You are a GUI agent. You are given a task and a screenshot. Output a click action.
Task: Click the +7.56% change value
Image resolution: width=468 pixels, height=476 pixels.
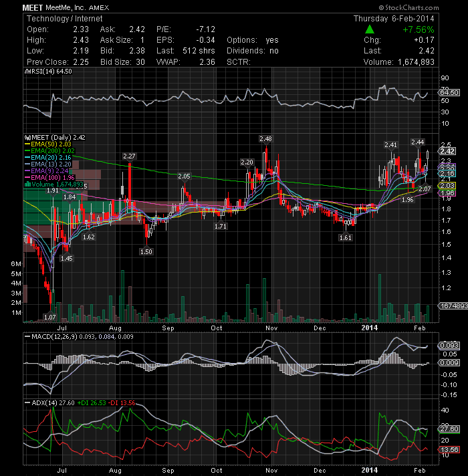tap(419, 29)
